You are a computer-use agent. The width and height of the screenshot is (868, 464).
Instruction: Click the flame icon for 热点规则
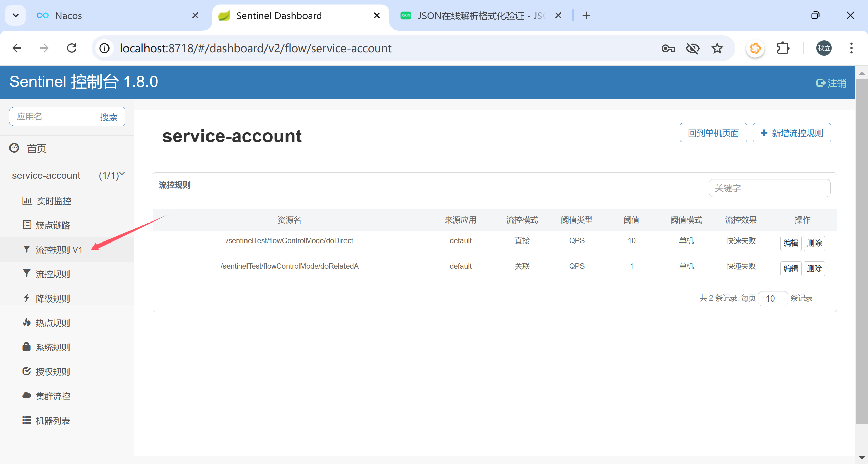(x=27, y=322)
